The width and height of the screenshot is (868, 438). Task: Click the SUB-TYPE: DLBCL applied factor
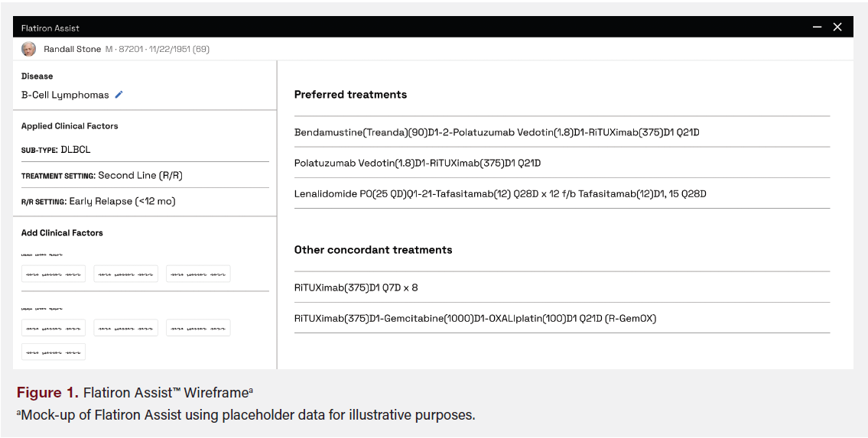(x=56, y=150)
